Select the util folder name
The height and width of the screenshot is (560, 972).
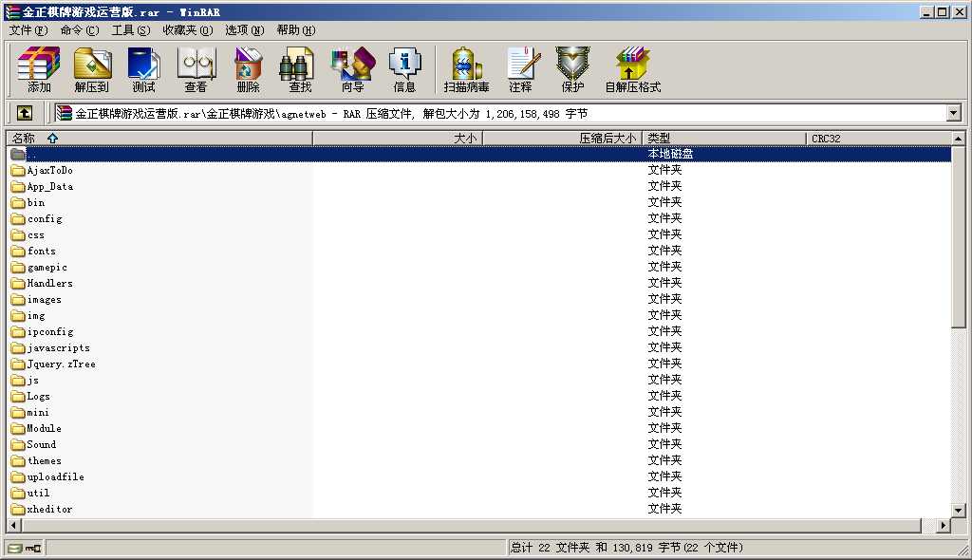click(x=38, y=493)
